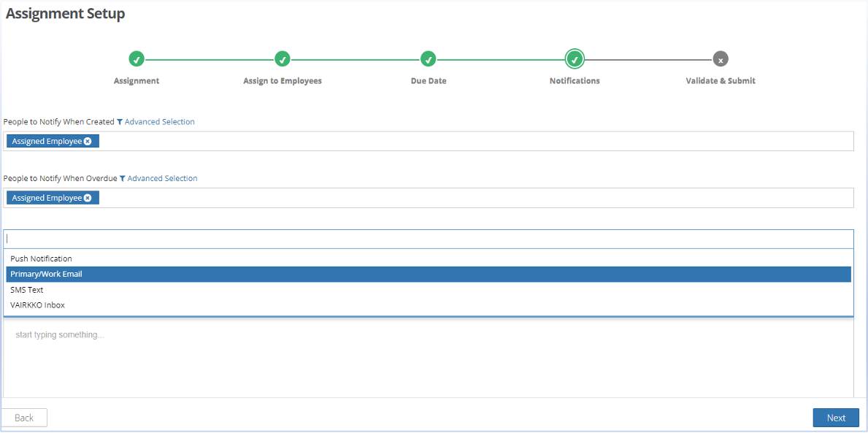Click the Notifications step label
The image size is (868, 433).
coord(575,81)
